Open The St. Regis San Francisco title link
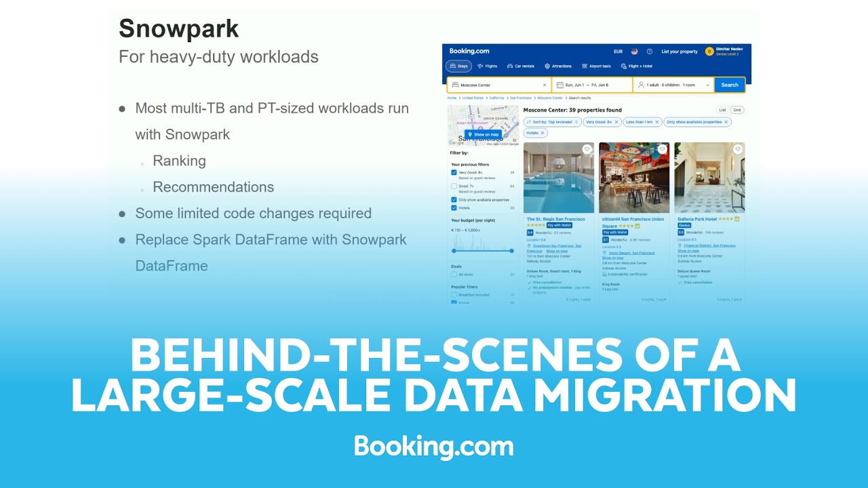Image resolution: width=868 pixels, height=488 pixels. coord(555,219)
